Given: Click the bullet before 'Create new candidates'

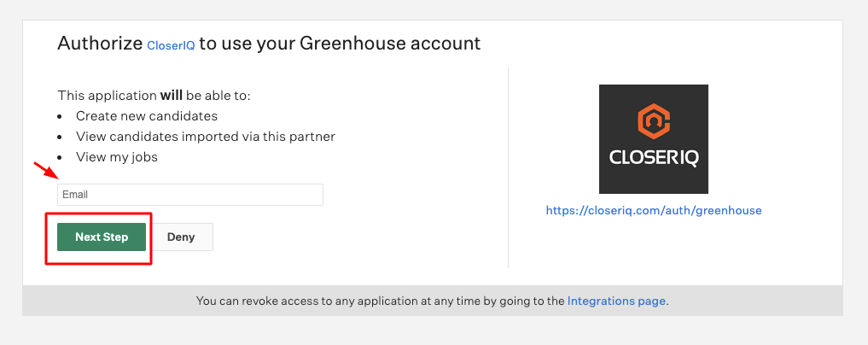Looking at the screenshot, I should (60, 116).
